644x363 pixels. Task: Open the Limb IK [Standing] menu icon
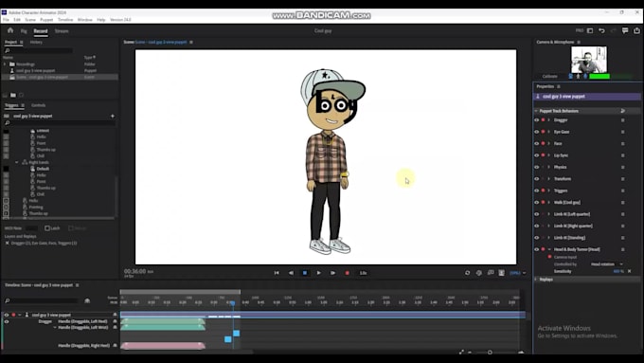[x=622, y=238]
